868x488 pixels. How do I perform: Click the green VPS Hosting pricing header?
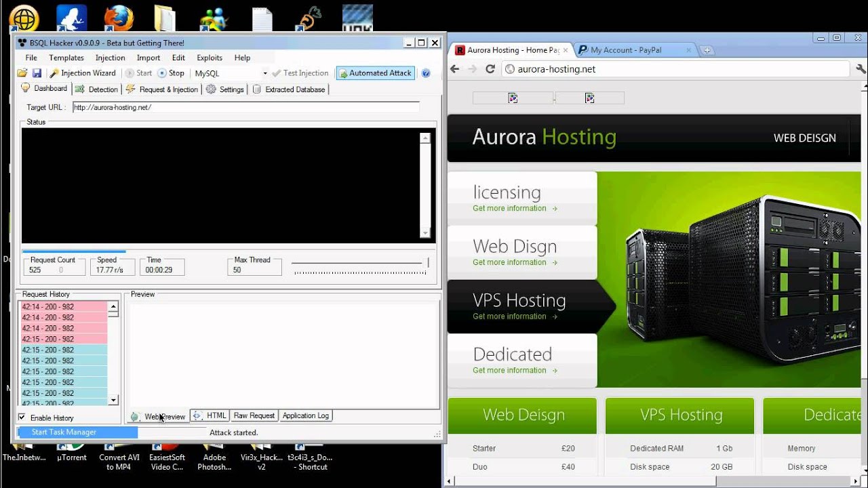point(680,415)
